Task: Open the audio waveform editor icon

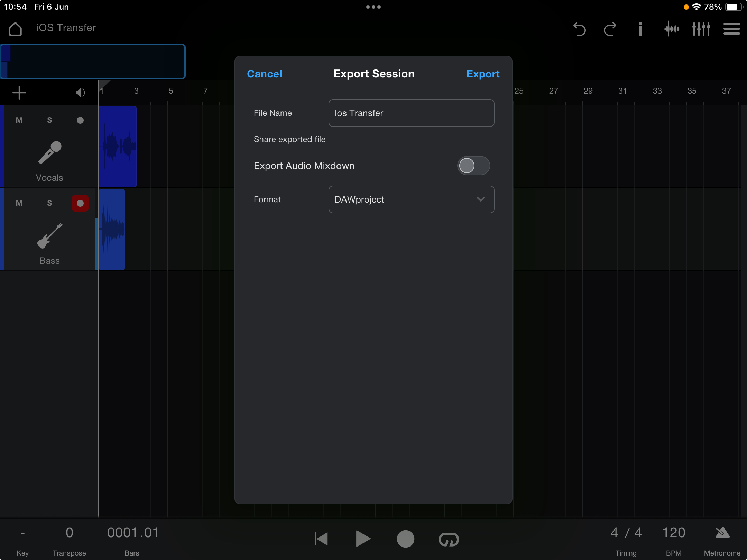Action: coord(671,29)
